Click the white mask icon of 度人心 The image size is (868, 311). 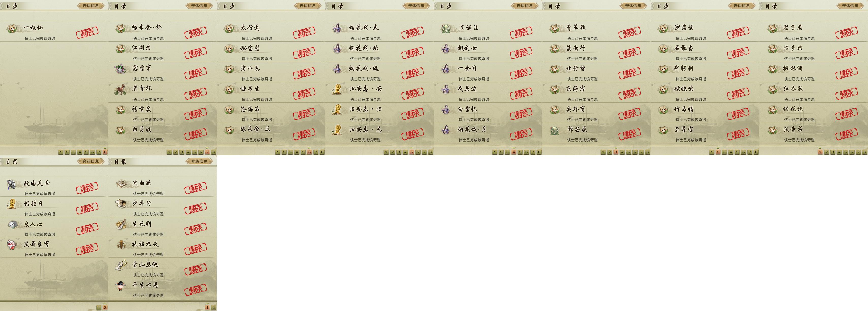click(x=12, y=224)
